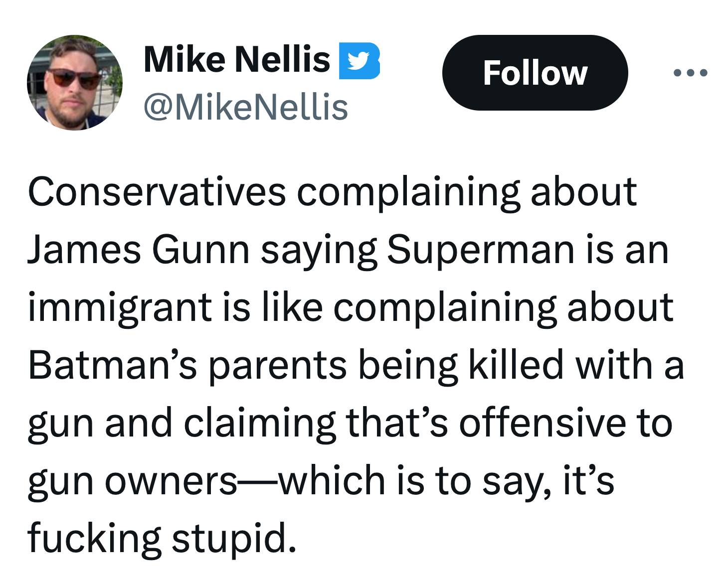Visit the @MikeNellis handle link

tap(246, 107)
